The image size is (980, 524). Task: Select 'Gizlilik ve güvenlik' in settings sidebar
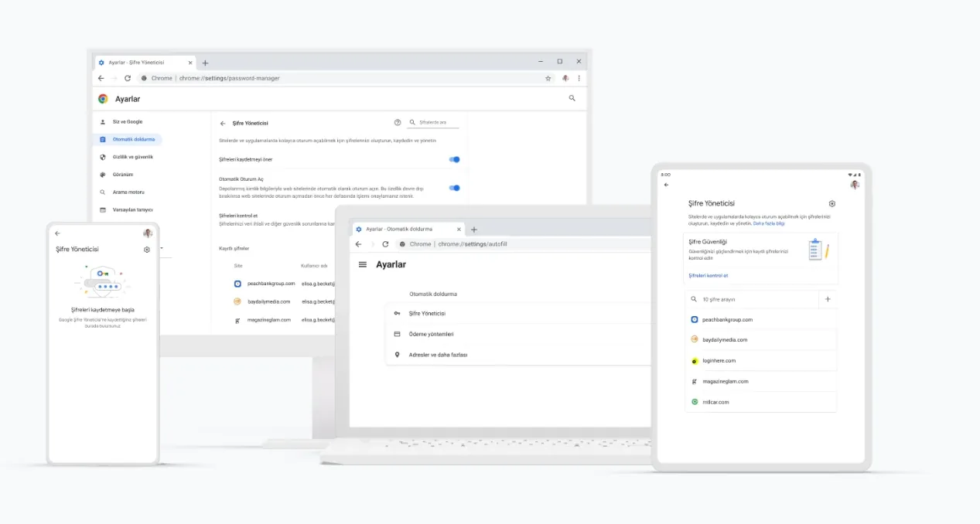pos(128,157)
